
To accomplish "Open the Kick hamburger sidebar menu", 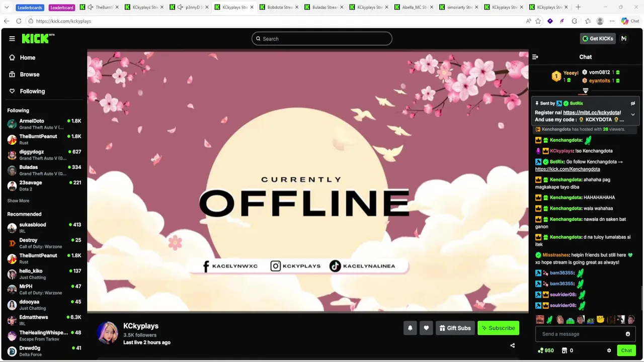I will [12, 39].
